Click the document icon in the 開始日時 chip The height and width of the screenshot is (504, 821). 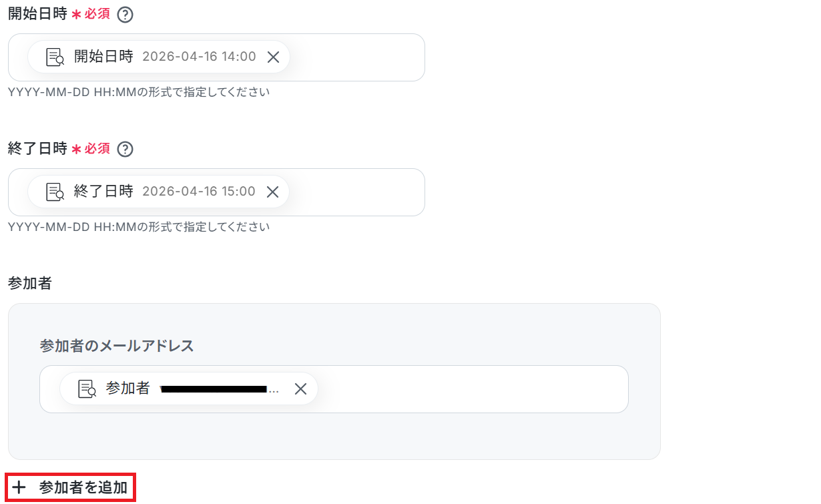[55, 57]
